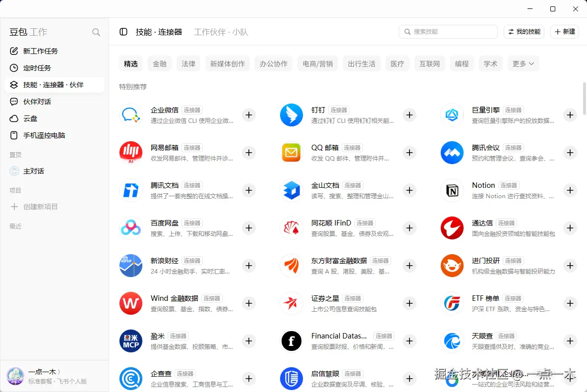Viewport: 587px width, 392px height.
Task: Click the 金山文档 connector icon
Action: [291, 190]
